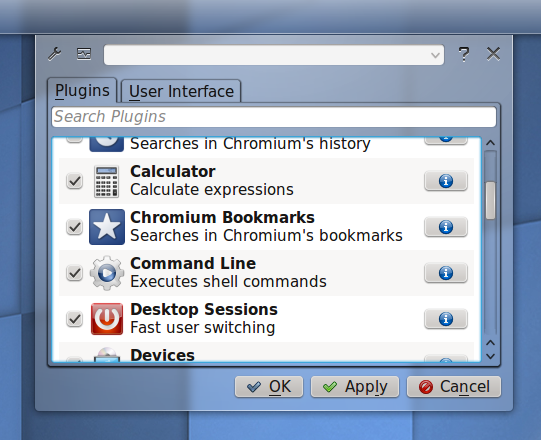This screenshot has width=541, height=440.
Task: Click the question mark help icon
Action: 464,55
